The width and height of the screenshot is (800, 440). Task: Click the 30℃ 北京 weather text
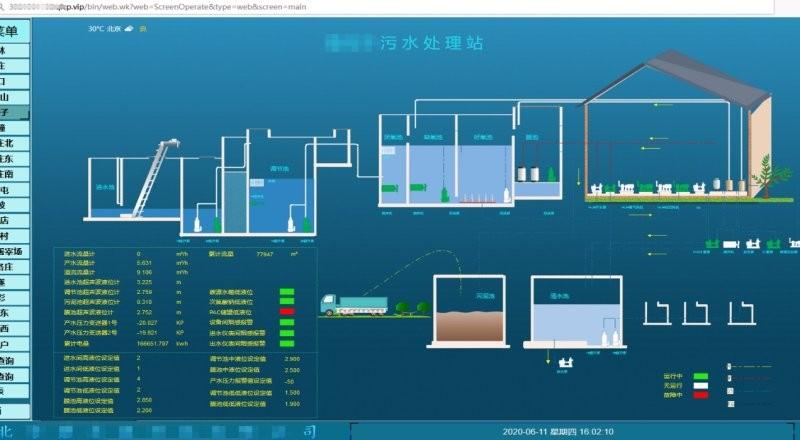pyautogui.click(x=105, y=29)
